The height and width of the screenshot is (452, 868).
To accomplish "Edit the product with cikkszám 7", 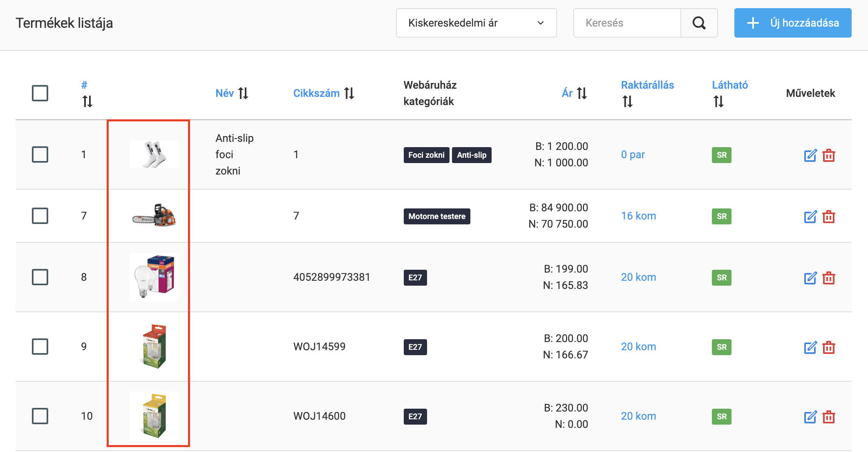I will (810, 217).
